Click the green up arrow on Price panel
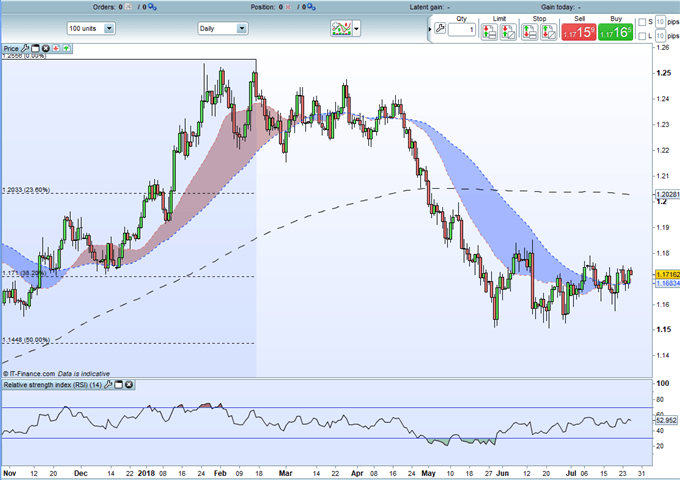Viewport: 680px width, 480px height. pyautogui.click(x=66, y=49)
